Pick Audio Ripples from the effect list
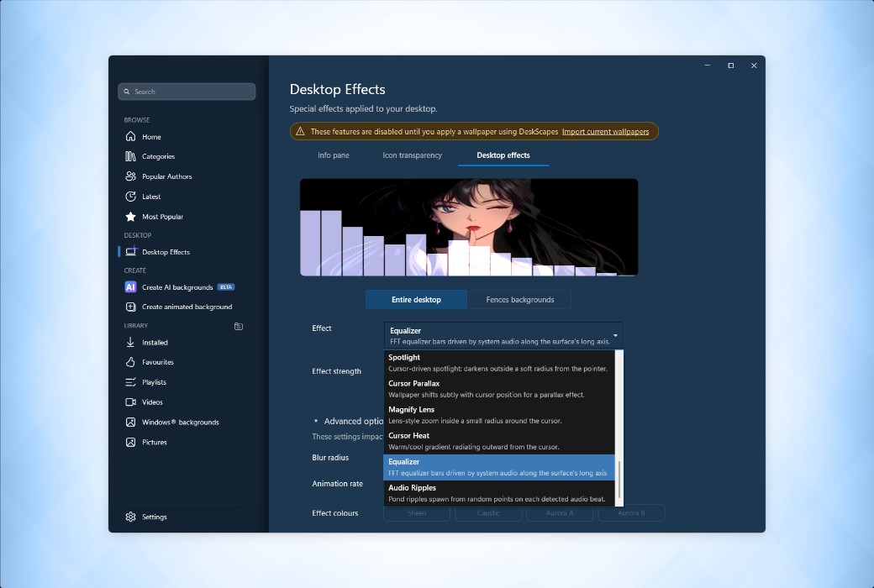Screen dimensions: 874x588 (x=499, y=493)
